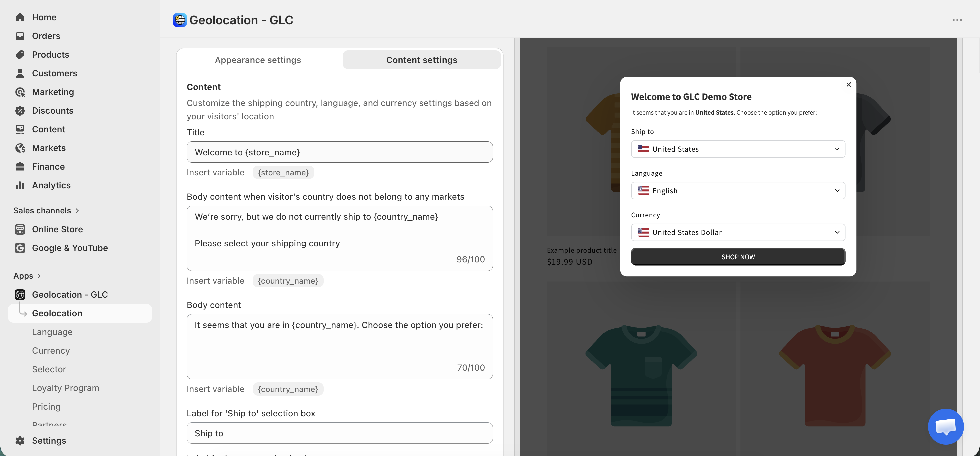Open the Selector sub-menu item
980x456 pixels.
click(49, 369)
